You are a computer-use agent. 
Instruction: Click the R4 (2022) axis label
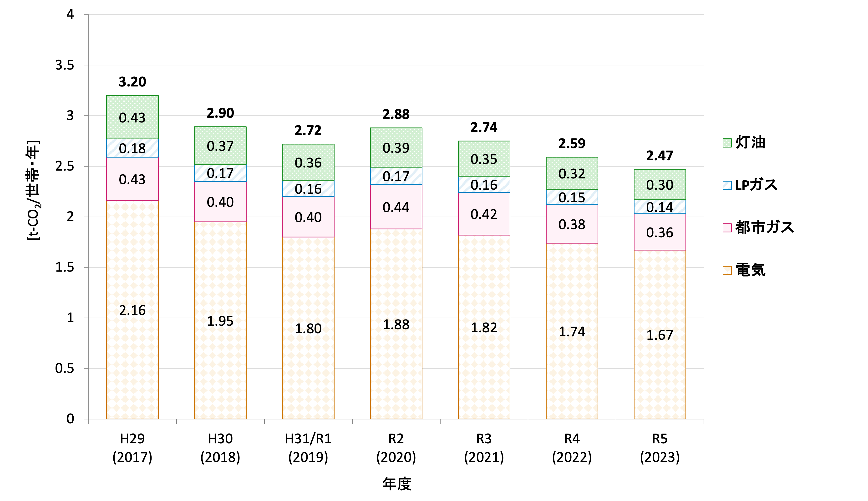click(572, 448)
